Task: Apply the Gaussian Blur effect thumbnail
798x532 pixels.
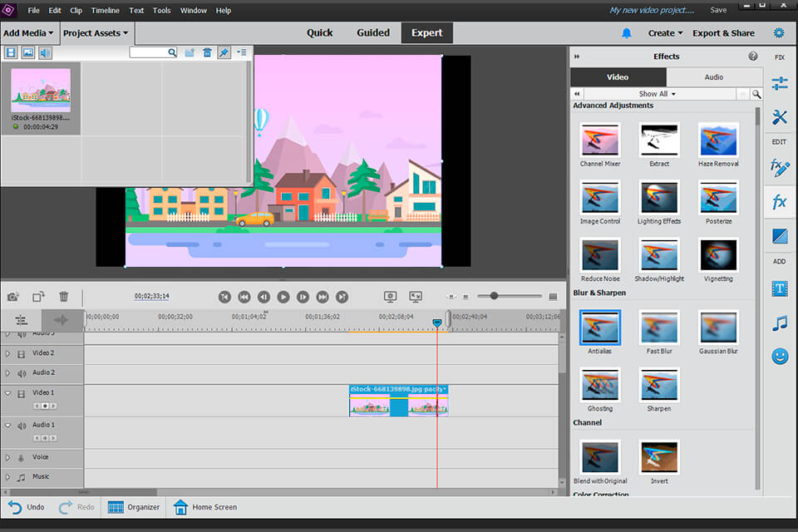Action: (718, 328)
